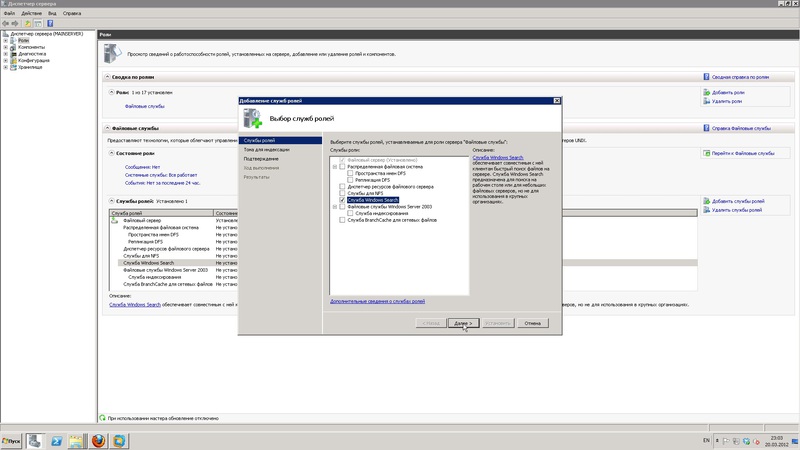Click События: Нет за последние 24 час. link

click(163, 183)
